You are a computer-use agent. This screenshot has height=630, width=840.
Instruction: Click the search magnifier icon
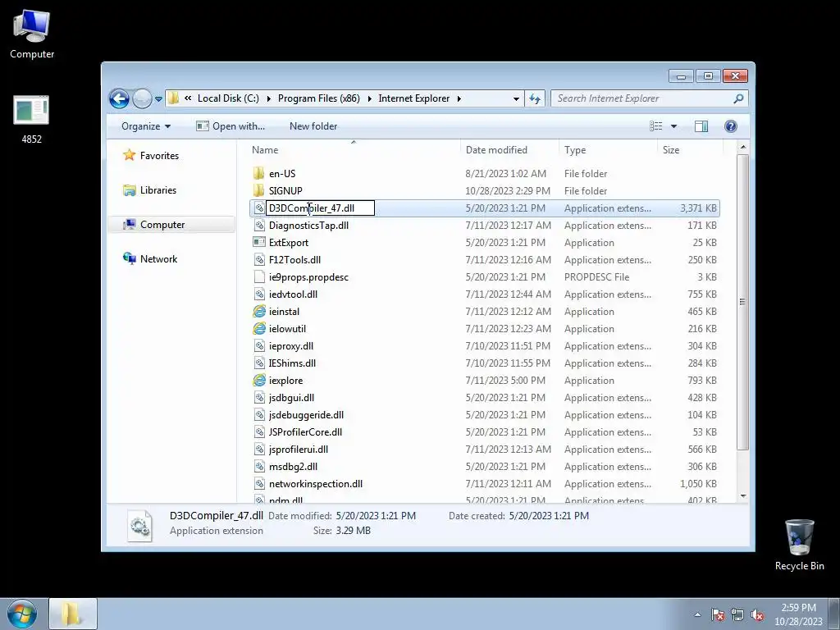pyautogui.click(x=739, y=98)
